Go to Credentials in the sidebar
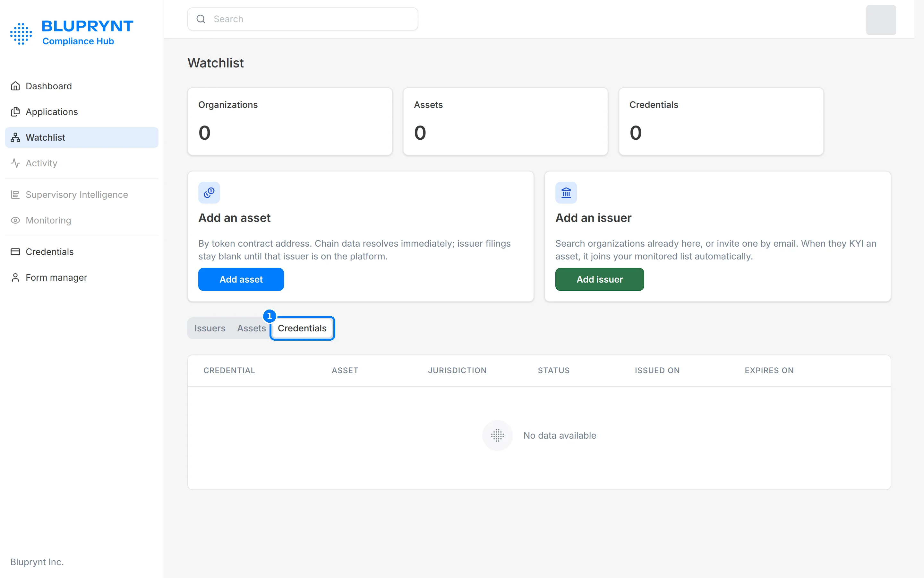The image size is (924, 578). 82,251
